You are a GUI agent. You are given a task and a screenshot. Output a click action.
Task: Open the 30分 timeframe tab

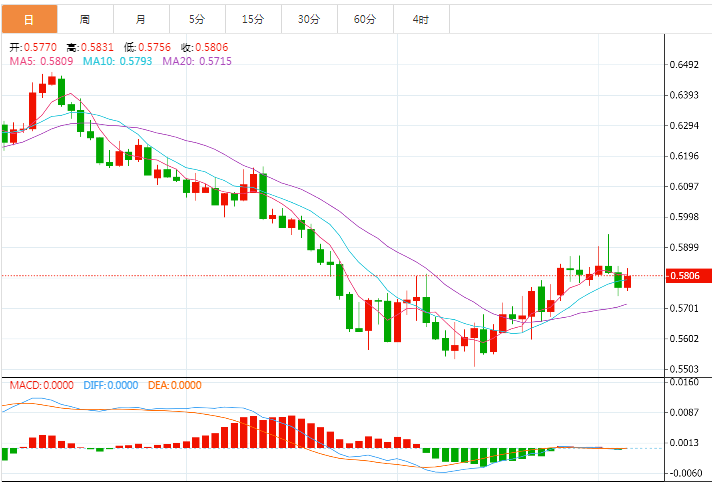pos(309,20)
